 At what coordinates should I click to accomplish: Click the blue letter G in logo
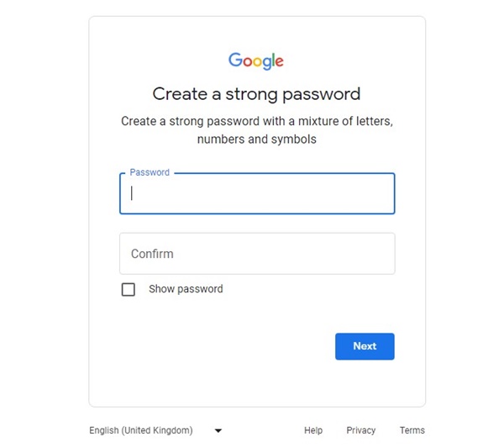235,60
